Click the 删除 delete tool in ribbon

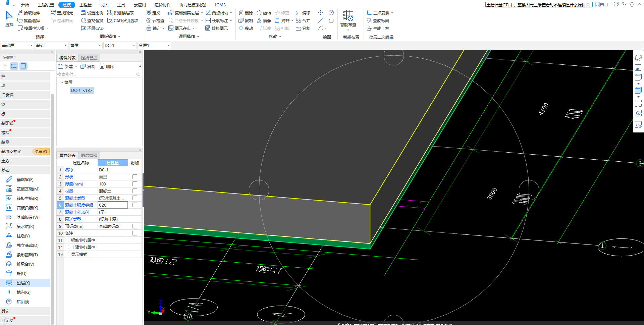coord(246,13)
